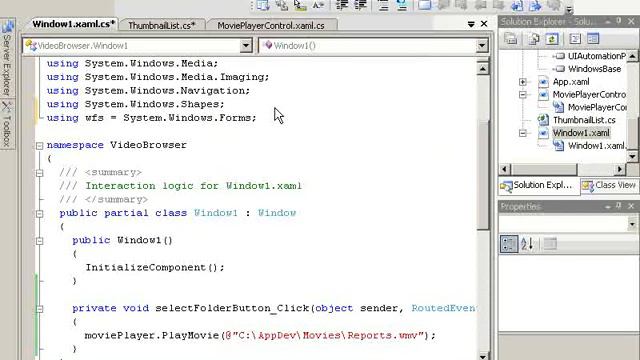This screenshot has height=360, width=640.
Task: Uncomment the selected lines
Action: click(402, 5)
